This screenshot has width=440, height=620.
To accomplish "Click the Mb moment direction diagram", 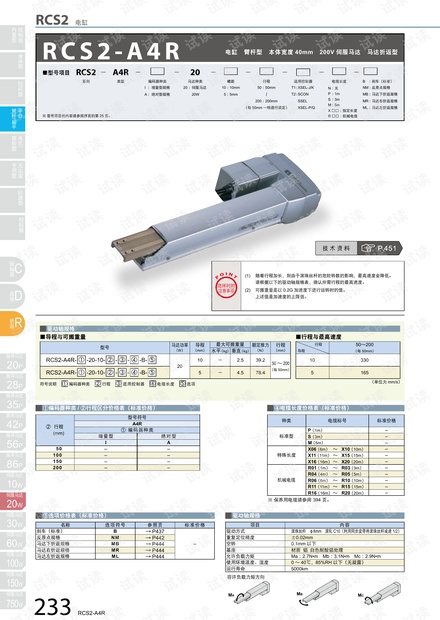I will [x=318, y=592].
